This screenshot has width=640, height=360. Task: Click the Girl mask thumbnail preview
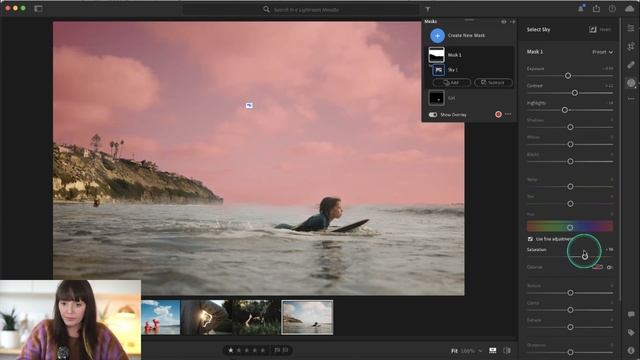[436, 98]
